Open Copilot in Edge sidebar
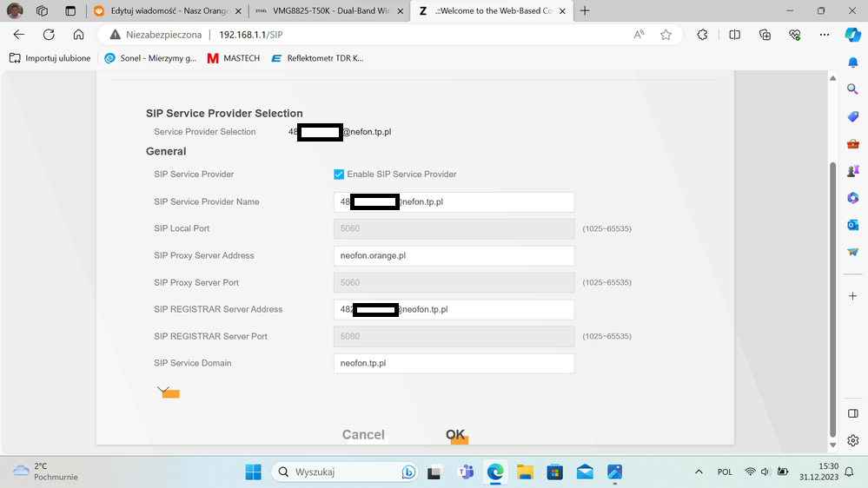Viewport: 868px width, 488px height. pyautogui.click(x=852, y=35)
